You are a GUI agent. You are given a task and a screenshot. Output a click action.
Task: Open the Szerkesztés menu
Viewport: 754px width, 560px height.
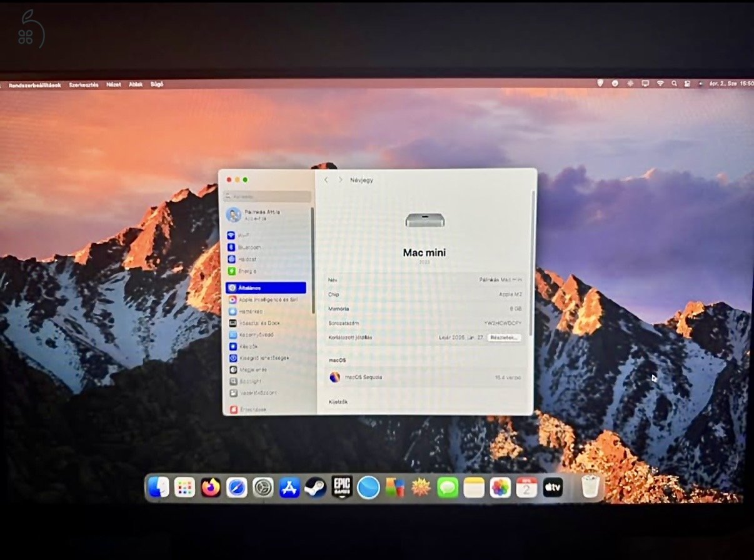point(83,84)
